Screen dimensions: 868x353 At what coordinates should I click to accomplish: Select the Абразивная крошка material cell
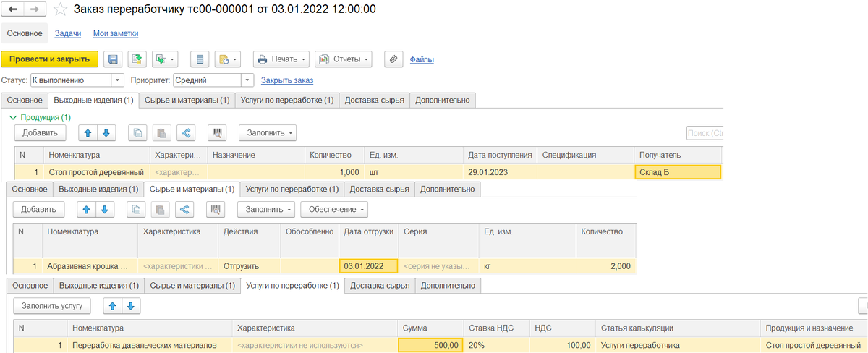point(90,266)
